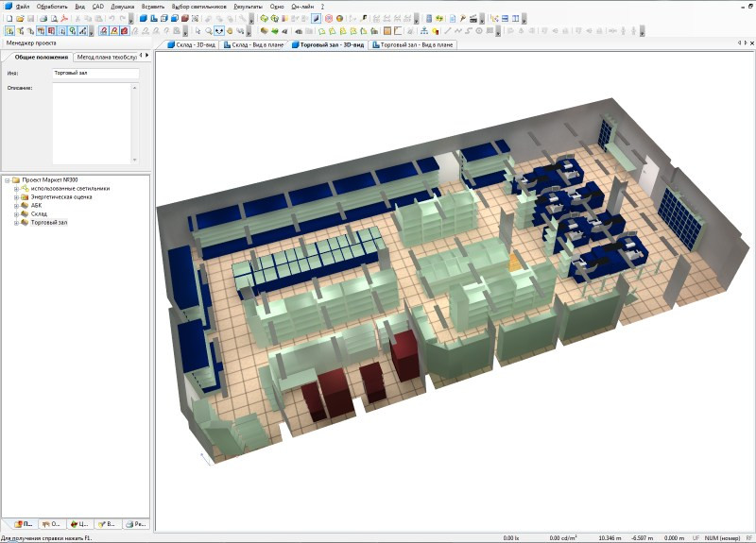Expand the Энергетическая оценка node
The image size is (756, 543).
point(16,197)
